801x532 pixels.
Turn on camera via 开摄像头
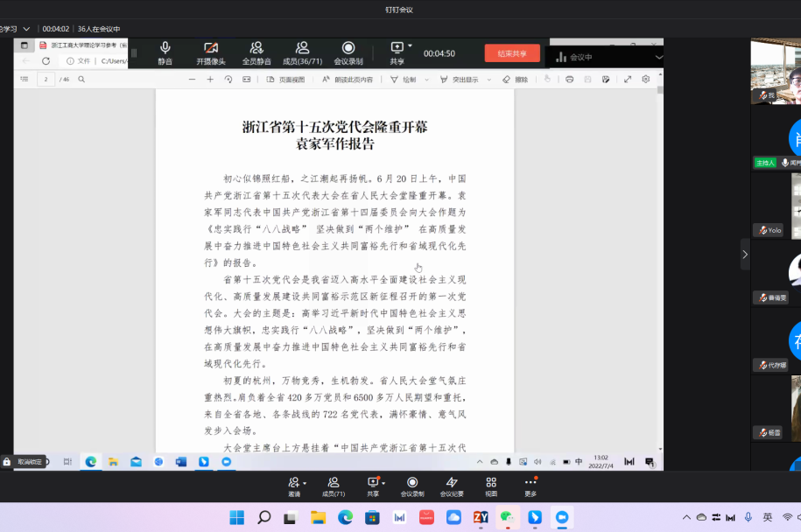(210, 53)
